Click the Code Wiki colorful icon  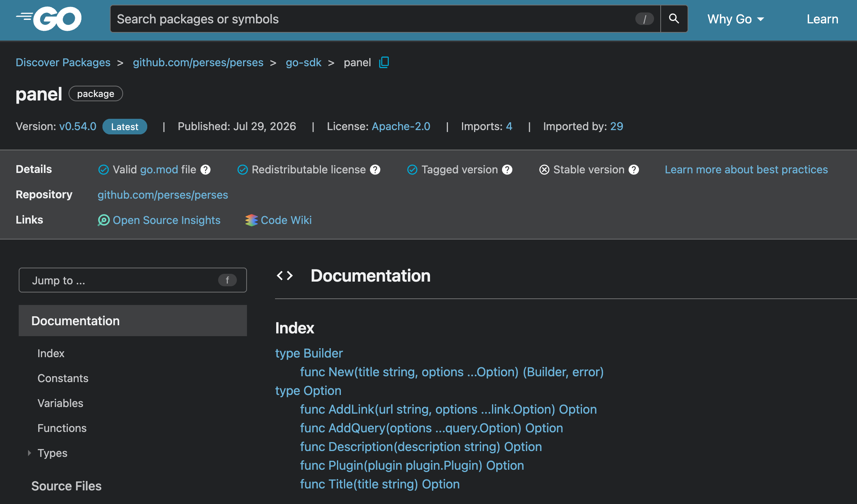[251, 220]
